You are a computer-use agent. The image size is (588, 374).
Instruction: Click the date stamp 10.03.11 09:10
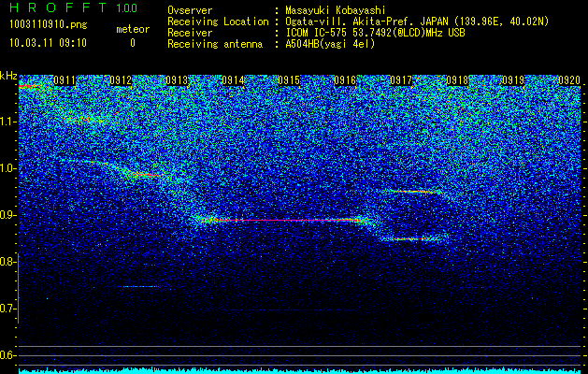coord(48,43)
